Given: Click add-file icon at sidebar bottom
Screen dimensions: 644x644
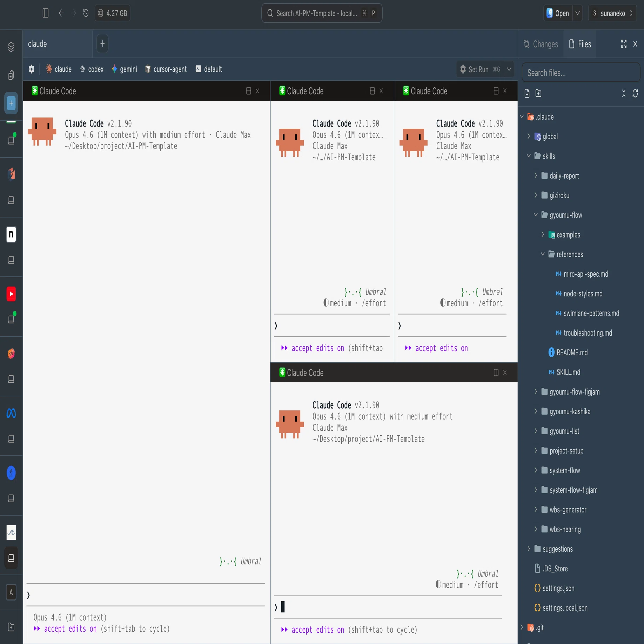Looking at the screenshot, I should [x=11, y=627].
